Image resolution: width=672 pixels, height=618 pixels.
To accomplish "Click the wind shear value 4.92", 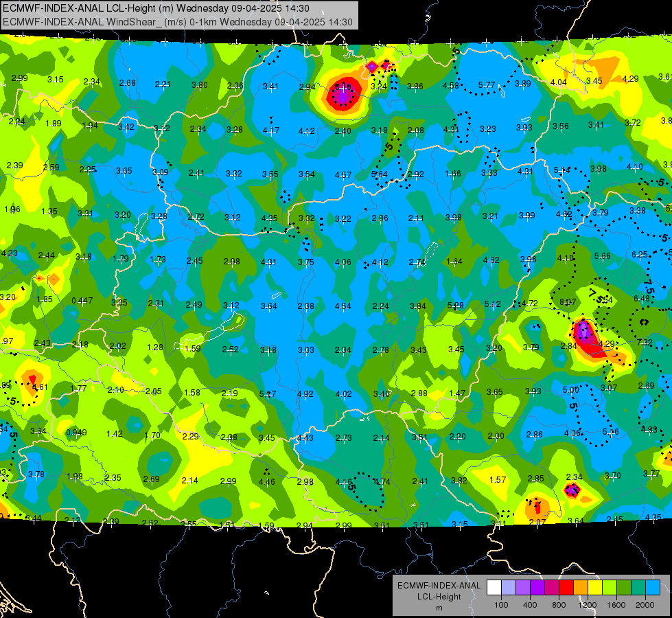I will point(305,393).
